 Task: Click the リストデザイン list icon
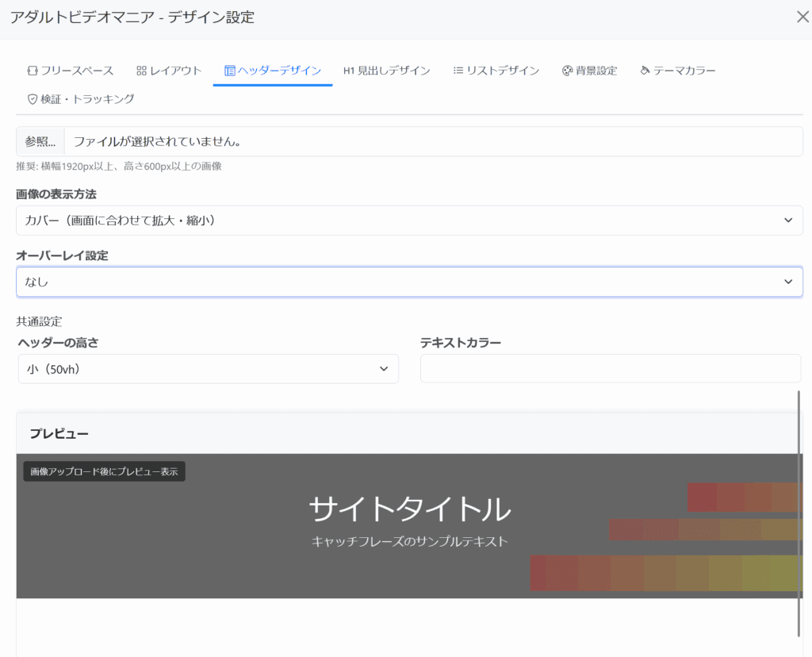click(458, 70)
